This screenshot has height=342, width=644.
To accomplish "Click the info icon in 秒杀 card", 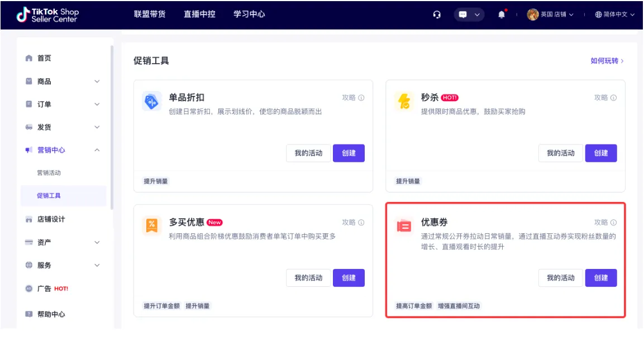I will [614, 98].
